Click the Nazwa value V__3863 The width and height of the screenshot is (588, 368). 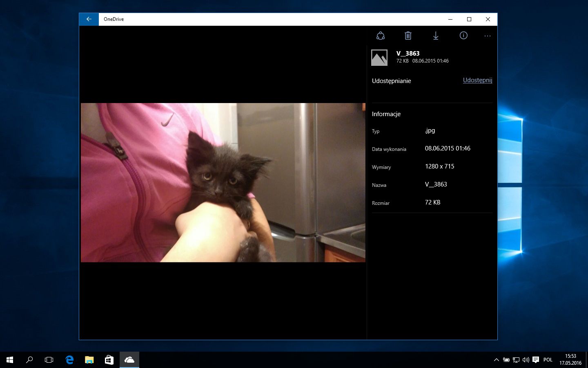(436, 184)
